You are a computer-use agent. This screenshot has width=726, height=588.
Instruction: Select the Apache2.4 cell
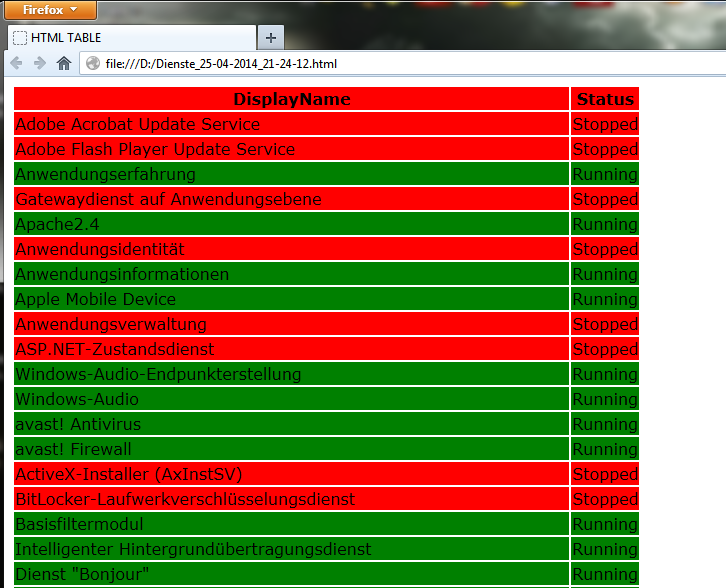pos(291,224)
